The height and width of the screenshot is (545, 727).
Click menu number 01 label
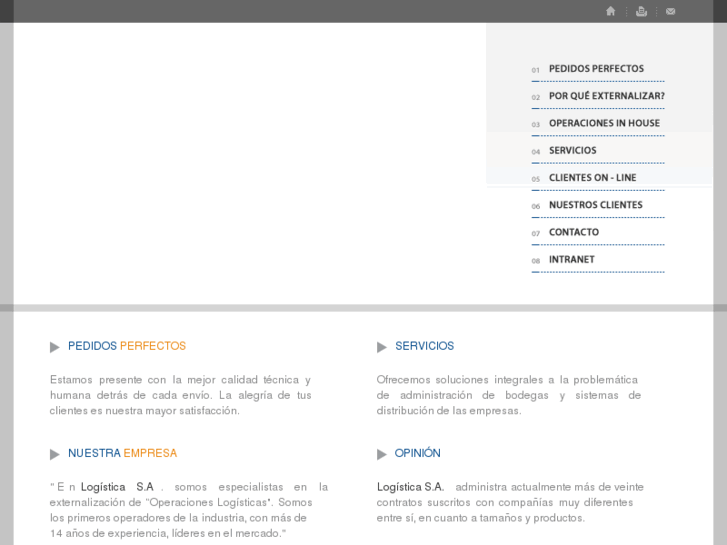coord(536,70)
